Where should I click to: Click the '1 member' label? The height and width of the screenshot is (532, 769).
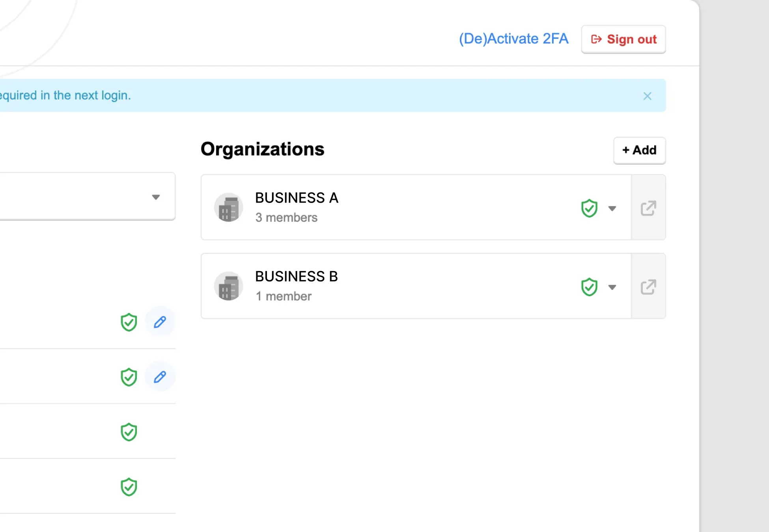284,296
